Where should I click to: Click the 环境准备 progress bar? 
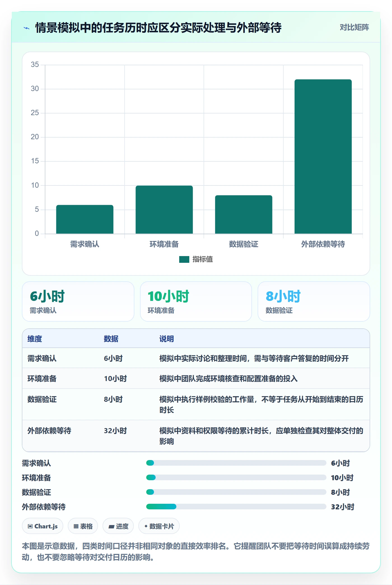coord(236,477)
